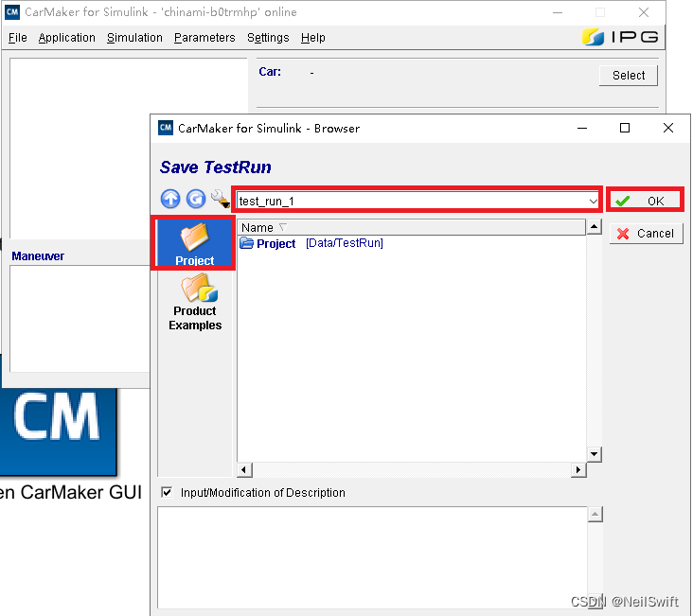
Task: Minimize the CarMaker main window
Action: tap(558, 12)
